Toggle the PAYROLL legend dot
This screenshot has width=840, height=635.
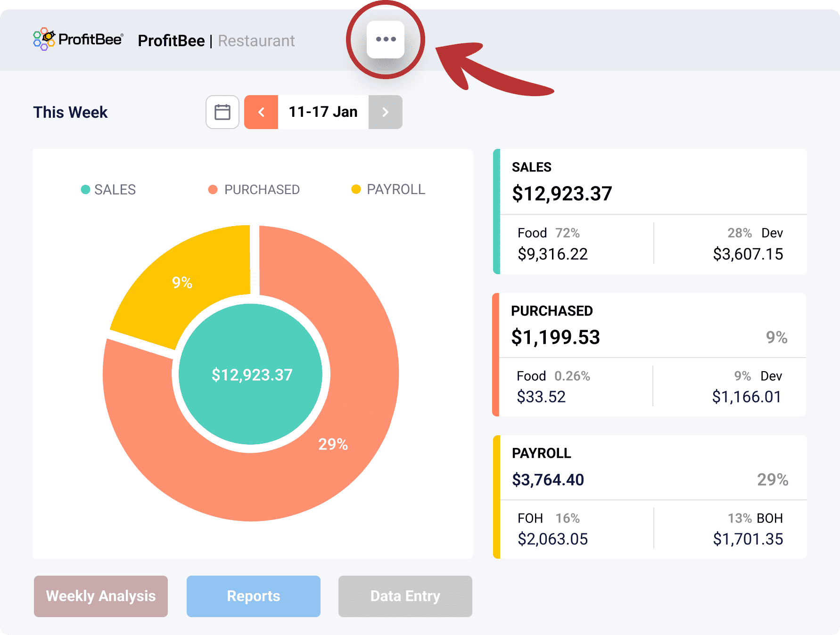tap(356, 189)
